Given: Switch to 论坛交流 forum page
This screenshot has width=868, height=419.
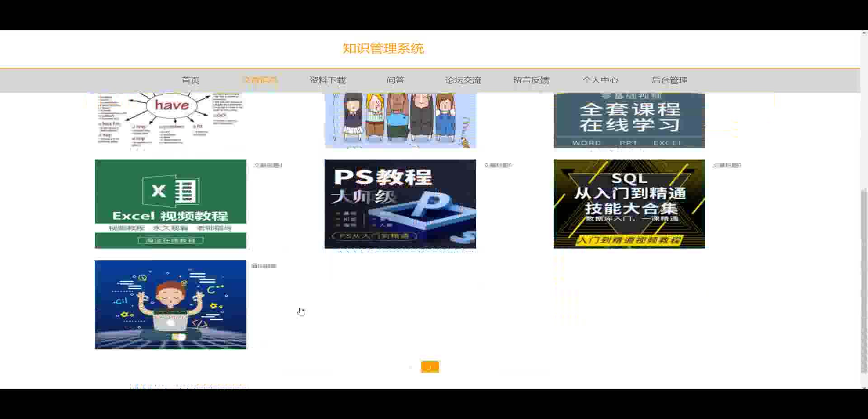Looking at the screenshot, I should pos(463,80).
